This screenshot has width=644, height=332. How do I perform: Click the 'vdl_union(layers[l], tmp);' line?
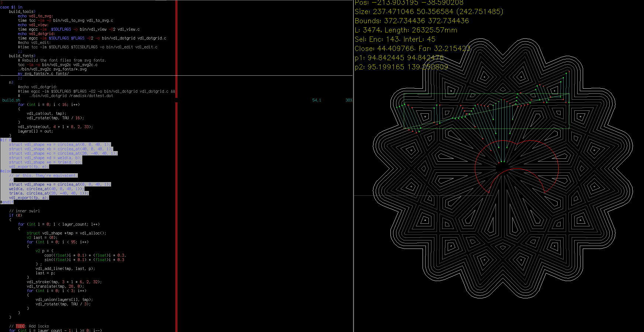65,300
